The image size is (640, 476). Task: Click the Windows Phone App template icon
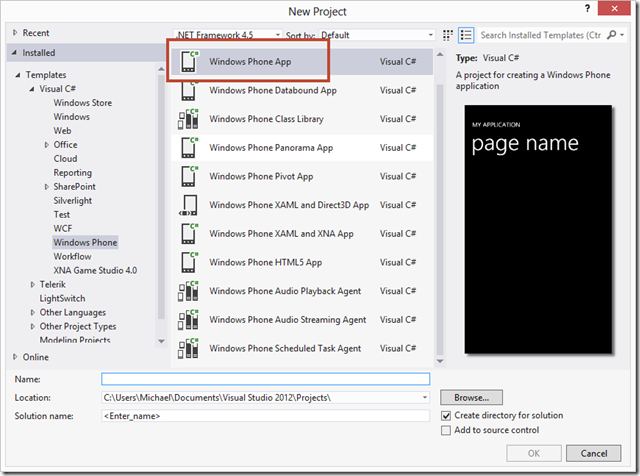pos(189,62)
